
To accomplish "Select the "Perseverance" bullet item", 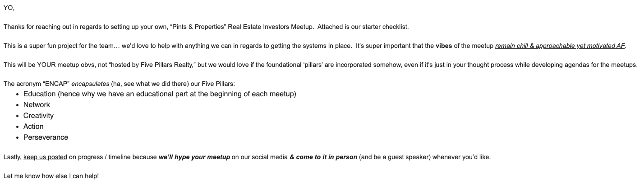I will (46, 137).
